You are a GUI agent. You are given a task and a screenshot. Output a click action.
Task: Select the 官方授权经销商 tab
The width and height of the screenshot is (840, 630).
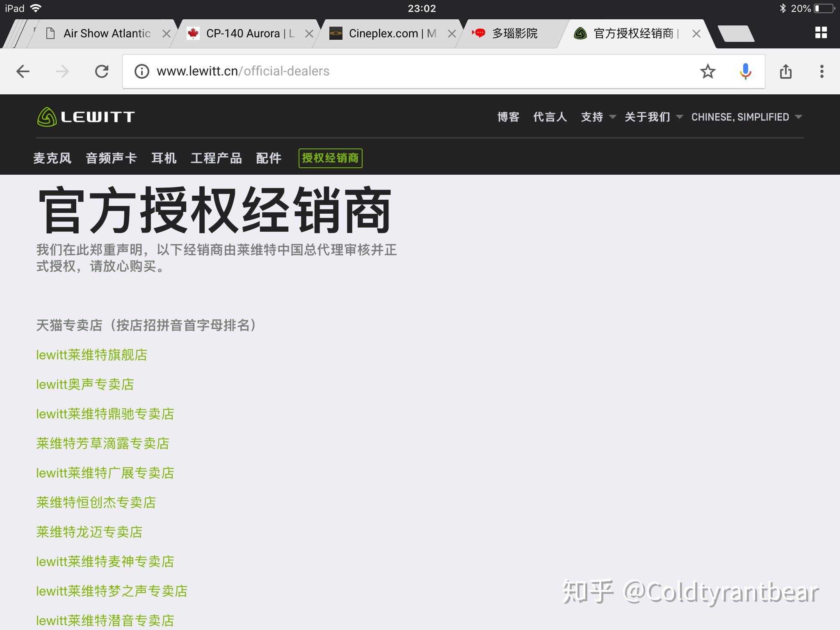pos(636,34)
